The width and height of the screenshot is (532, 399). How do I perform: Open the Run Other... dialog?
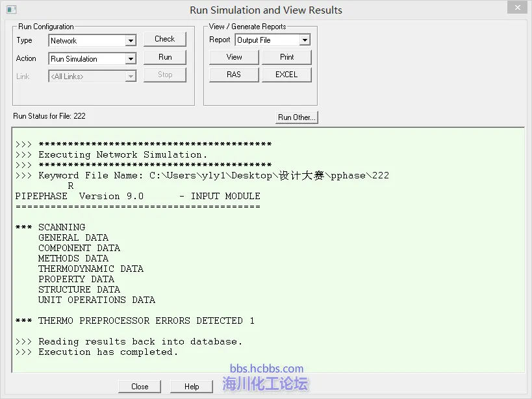(297, 117)
